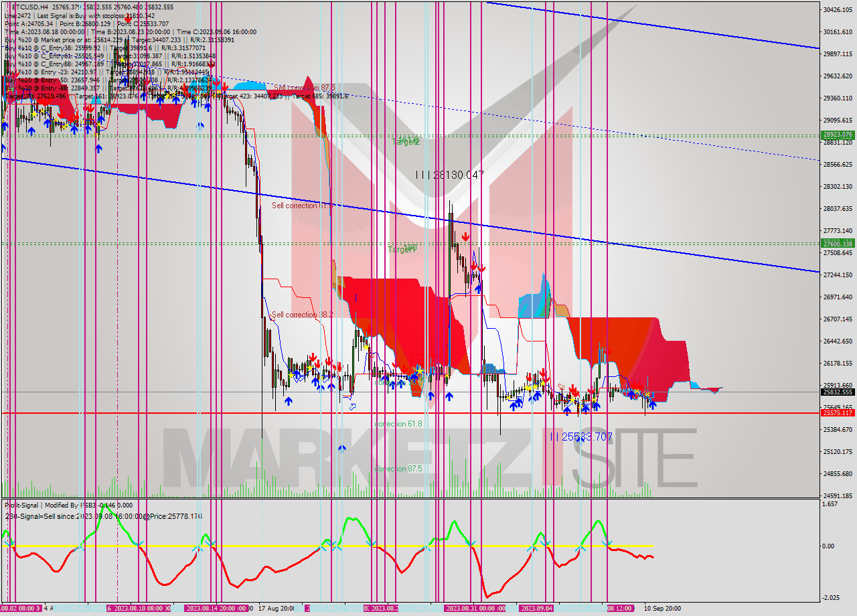Click the 25120.175 price axis value

pos(838,451)
